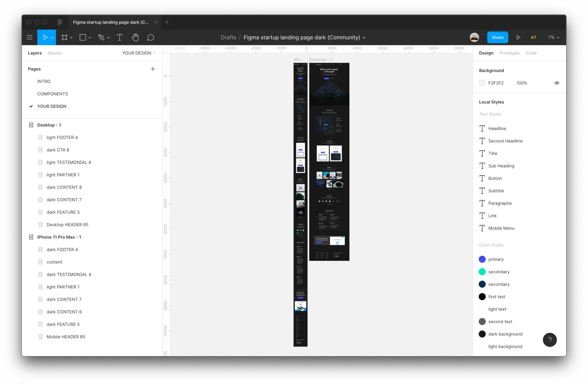This screenshot has height=385, width=588.
Task: Collapse the YOUR DESIGN layers section
Action: coord(154,53)
